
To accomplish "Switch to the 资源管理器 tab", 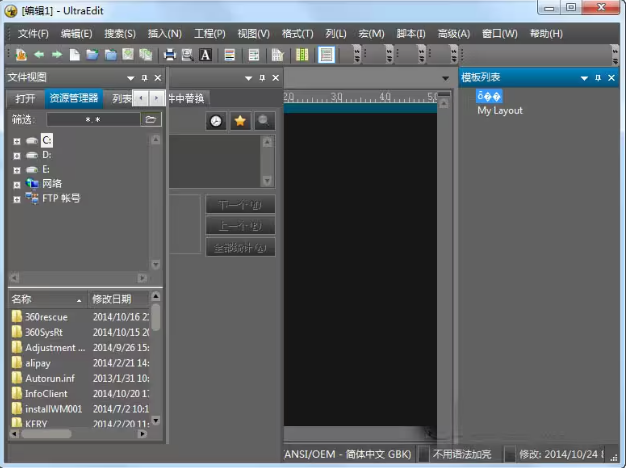I will coord(74,98).
